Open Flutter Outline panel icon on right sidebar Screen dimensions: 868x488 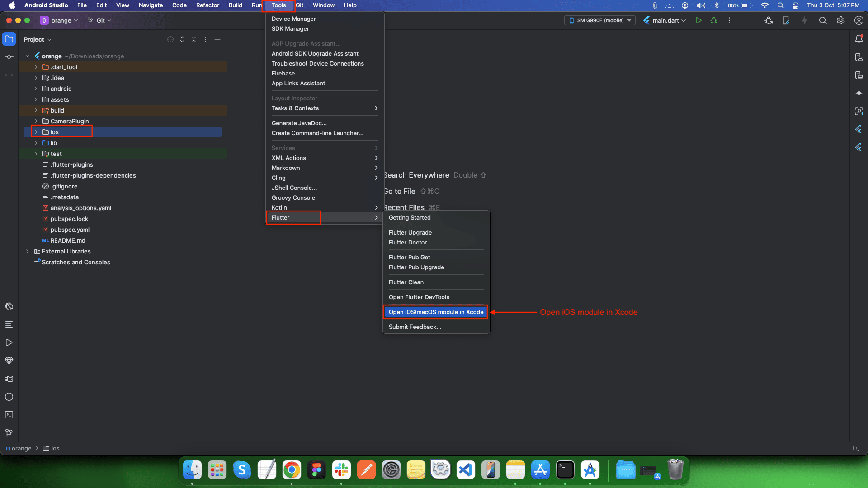pos(859,130)
